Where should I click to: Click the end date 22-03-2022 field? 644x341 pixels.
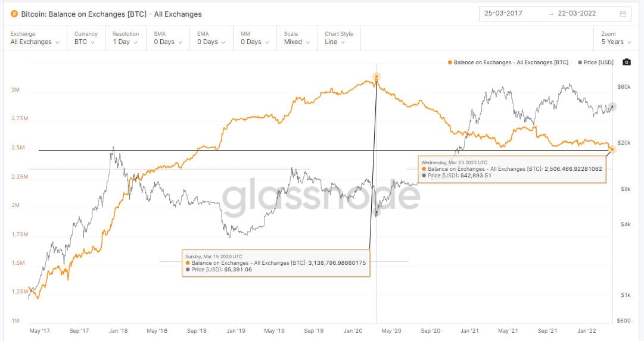tap(578, 14)
